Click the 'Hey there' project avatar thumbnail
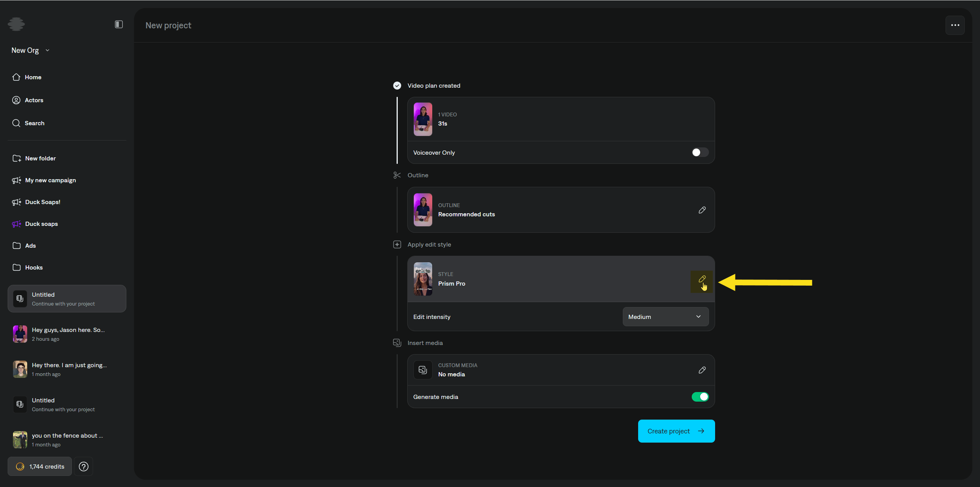 click(20, 369)
